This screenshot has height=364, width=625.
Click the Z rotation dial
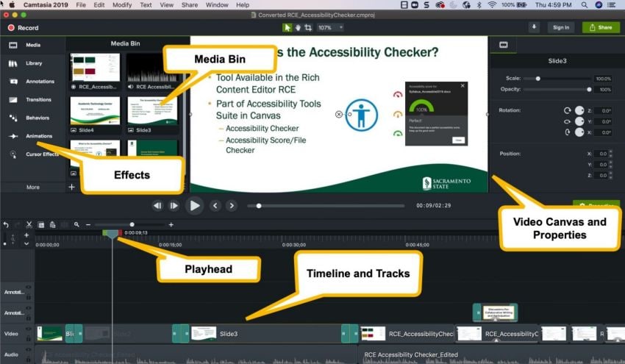coord(579,110)
